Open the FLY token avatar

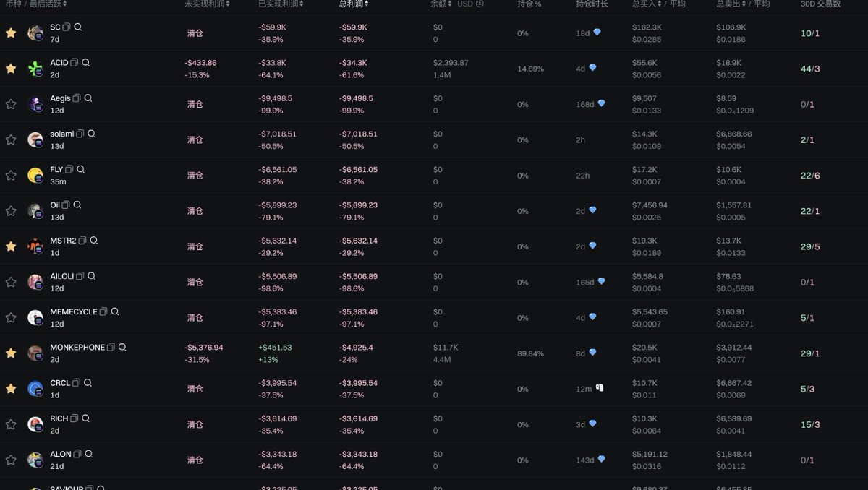pyautogui.click(x=35, y=175)
